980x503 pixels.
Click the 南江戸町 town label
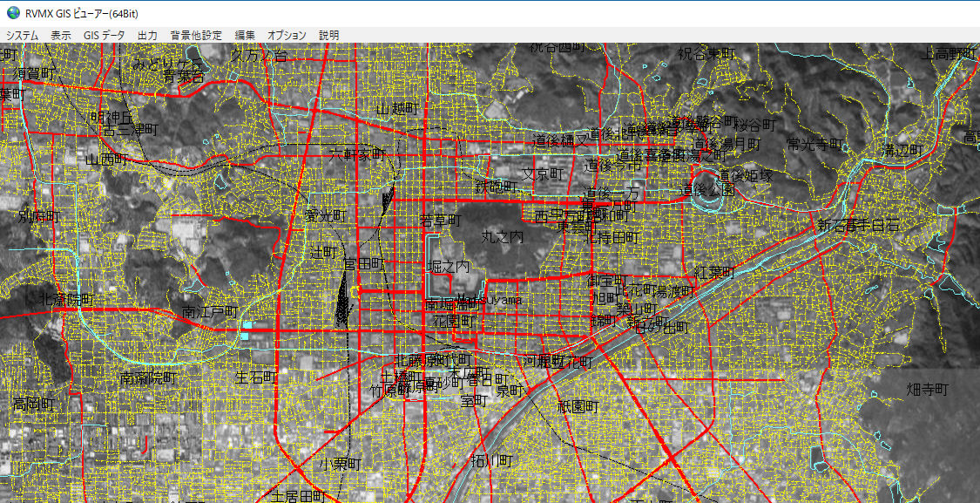pos(210,311)
